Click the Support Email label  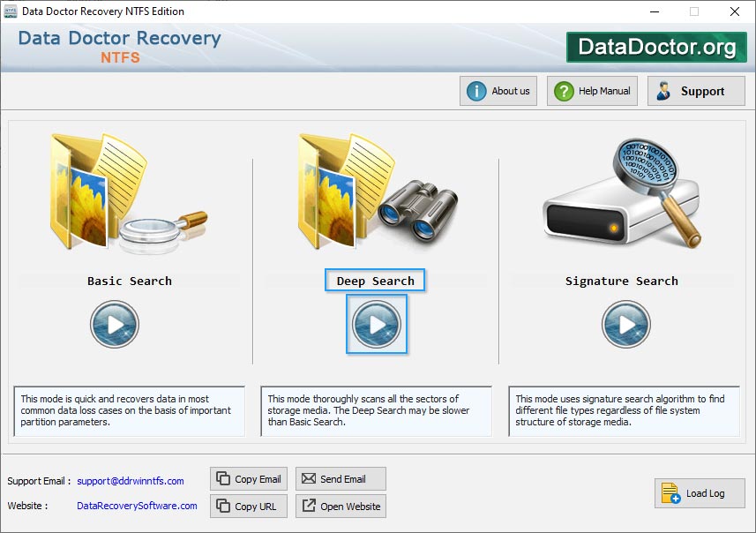tap(39, 481)
